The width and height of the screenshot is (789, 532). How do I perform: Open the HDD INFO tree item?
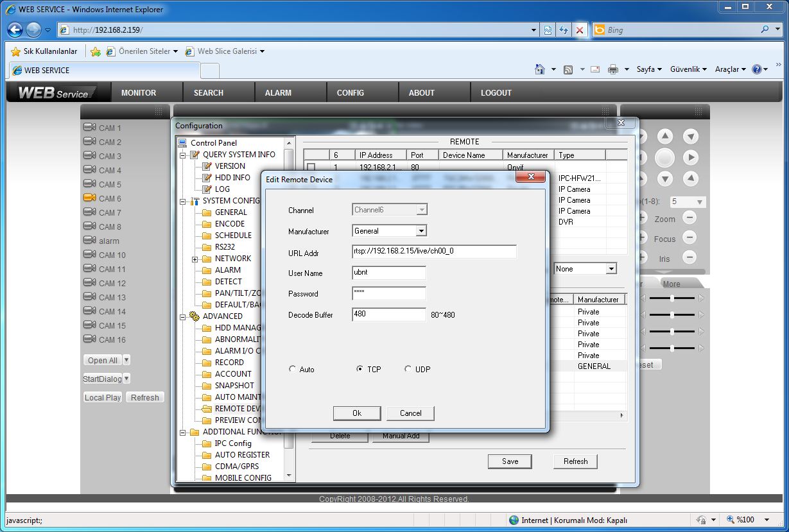[232, 178]
